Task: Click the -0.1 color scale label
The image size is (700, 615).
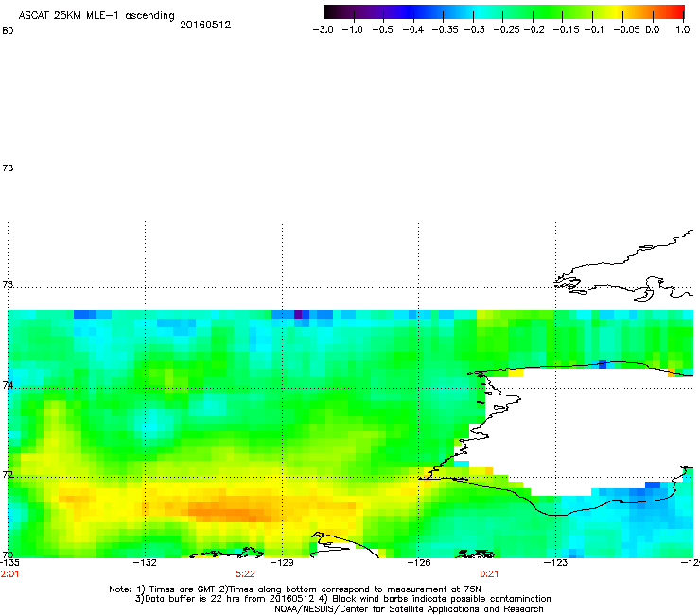Action: pyautogui.click(x=593, y=30)
